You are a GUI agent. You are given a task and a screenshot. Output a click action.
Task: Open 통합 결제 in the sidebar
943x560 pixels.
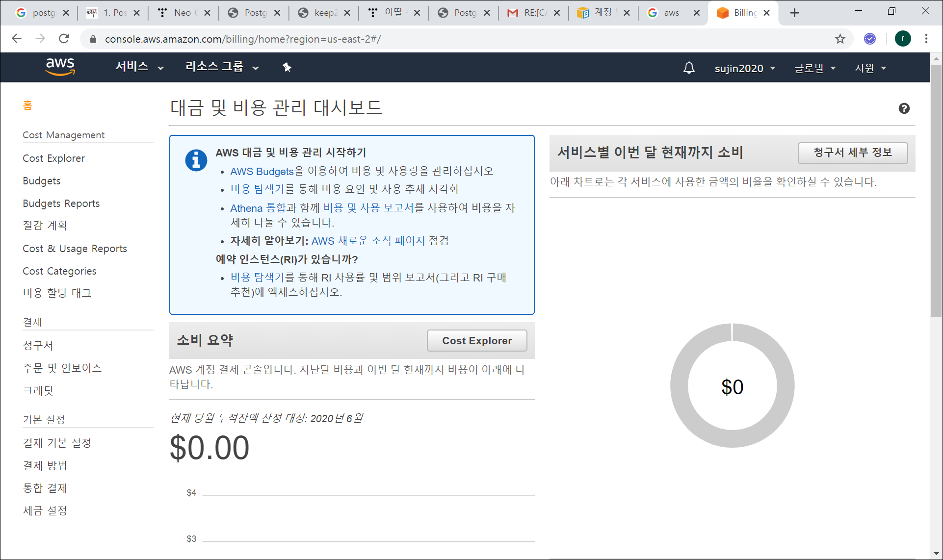pos(45,488)
